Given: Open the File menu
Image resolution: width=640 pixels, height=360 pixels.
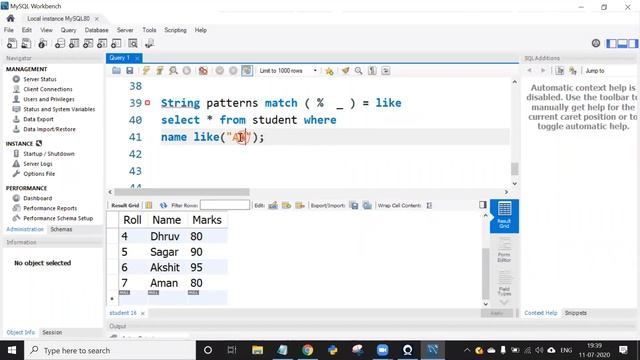Looking at the screenshot, I should pyautogui.click(x=9, y=30).
